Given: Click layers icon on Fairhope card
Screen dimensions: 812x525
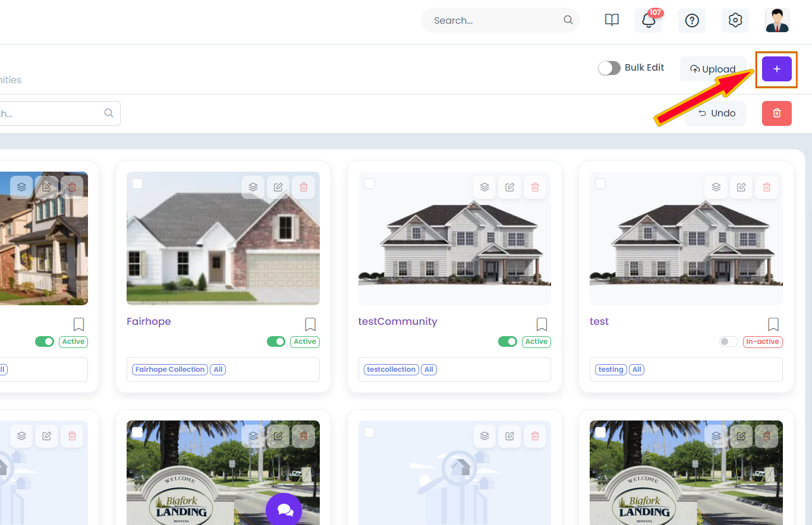Looking at the screenshot, I should click(x=253, y=187).
